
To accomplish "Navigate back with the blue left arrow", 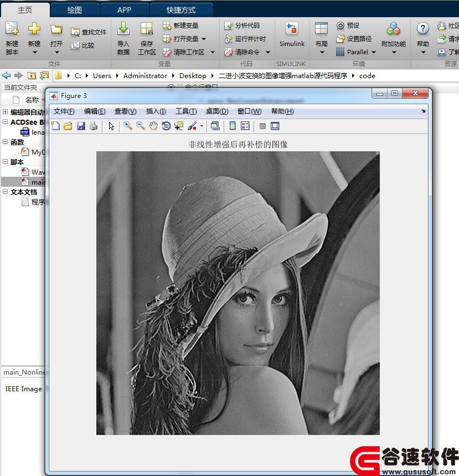I will click(6, 75).
